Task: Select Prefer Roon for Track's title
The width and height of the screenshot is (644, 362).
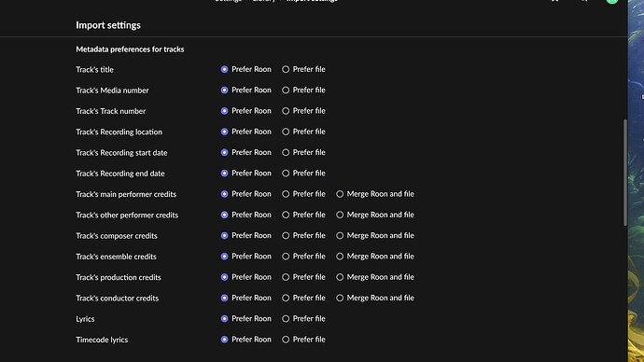Action: coord(224,69)
